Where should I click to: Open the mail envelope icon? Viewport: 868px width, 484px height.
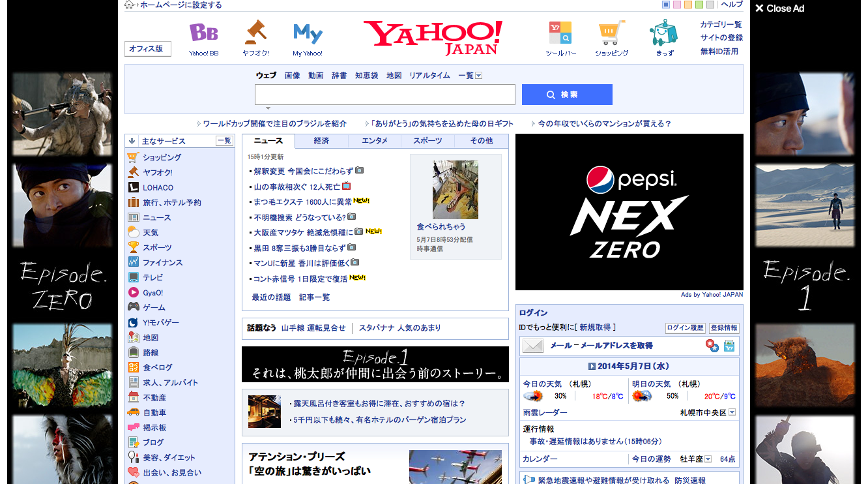pos(533,346)
